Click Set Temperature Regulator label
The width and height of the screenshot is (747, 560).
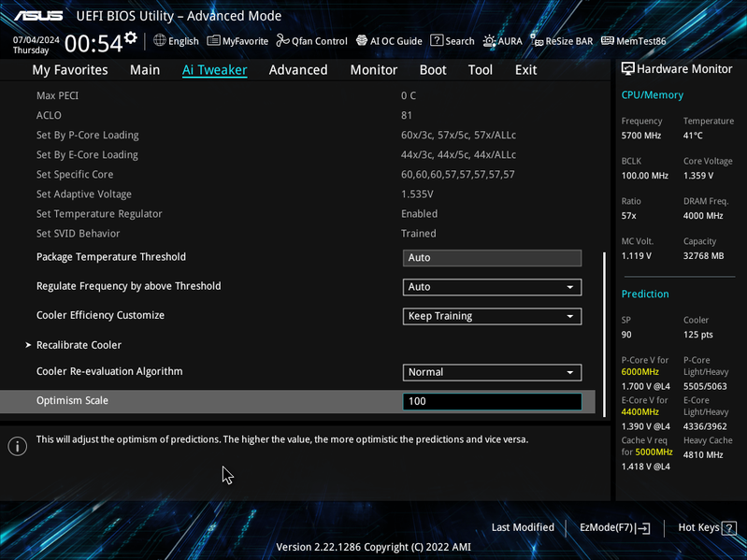tap(99, 214)
